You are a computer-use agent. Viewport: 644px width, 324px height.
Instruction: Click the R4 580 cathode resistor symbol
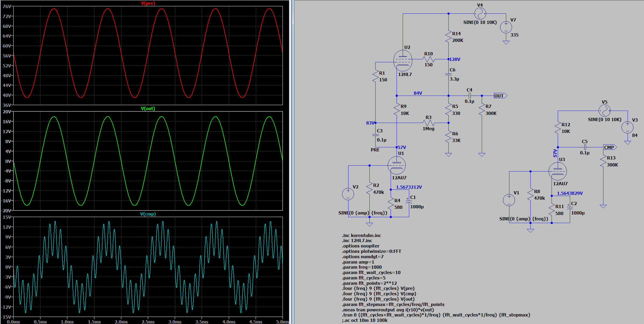391,204
